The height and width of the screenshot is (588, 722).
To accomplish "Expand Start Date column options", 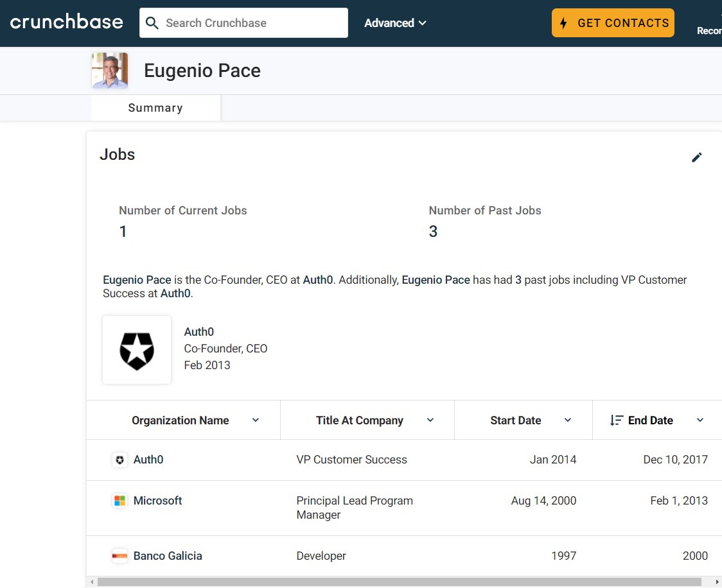I will (x=568, y=420).
